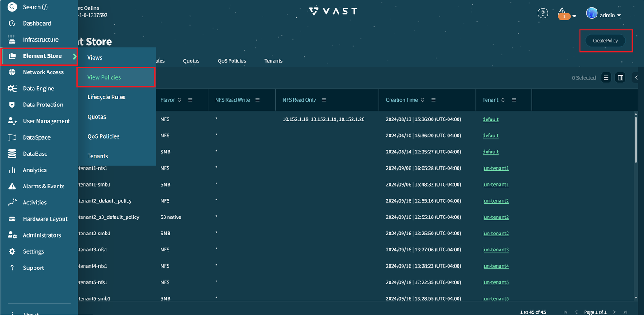Select QoS Policies in submenu
This screenshot has width=644, height=315.
pyautogui.click(x=116, y=136)
